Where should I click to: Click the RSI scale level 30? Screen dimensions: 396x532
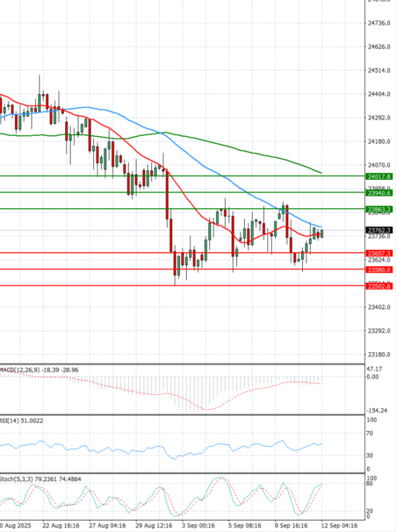[x=370, y=456]
